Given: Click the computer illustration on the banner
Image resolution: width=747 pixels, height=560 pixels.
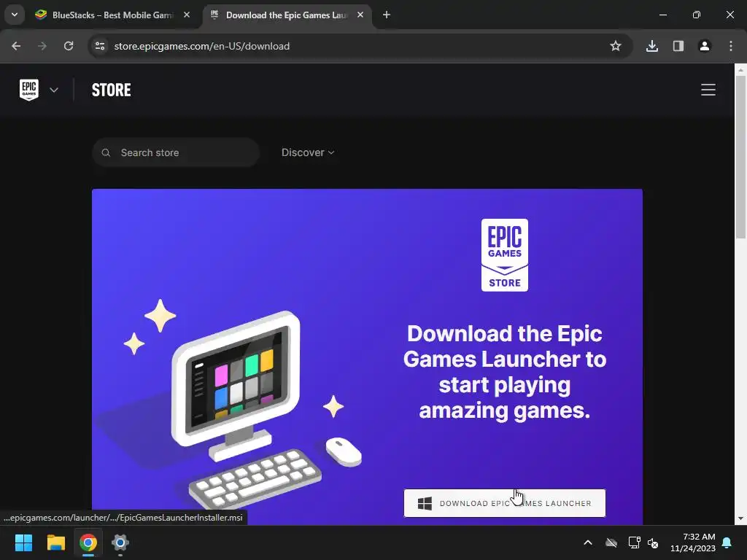Looking at the screenshot, I should [x=236, y=386].
